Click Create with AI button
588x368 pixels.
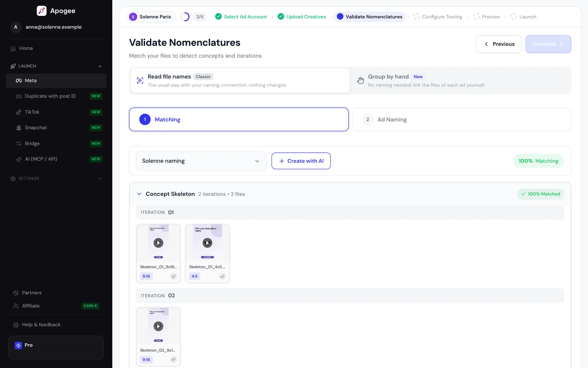(301, 161)
